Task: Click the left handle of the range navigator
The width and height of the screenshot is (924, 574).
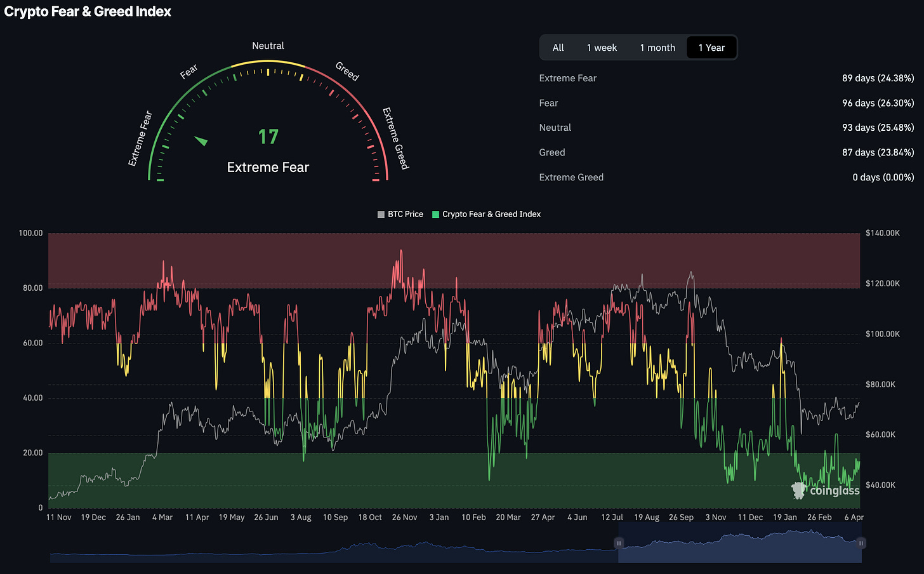Action: (x=619, y=543)
